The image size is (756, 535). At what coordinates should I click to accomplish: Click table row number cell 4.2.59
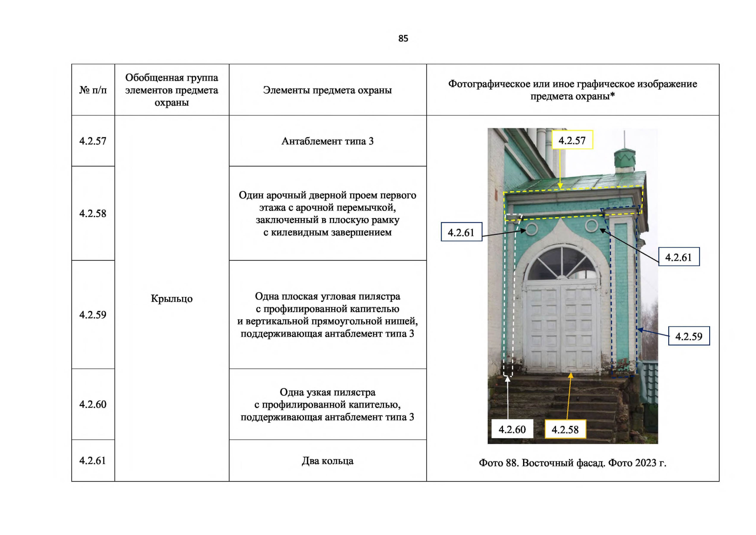tap(93, 315)
